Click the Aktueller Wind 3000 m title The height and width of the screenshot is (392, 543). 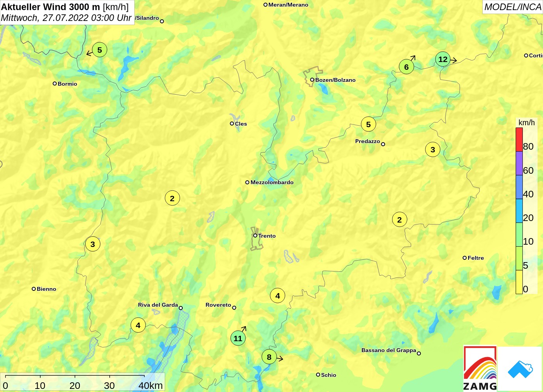(65, 7)
